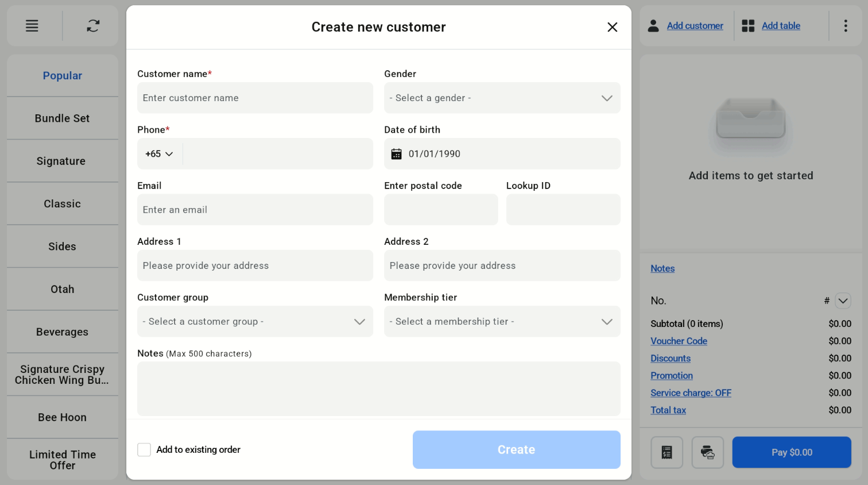Click the refresh sync icon

pos(93,26)
